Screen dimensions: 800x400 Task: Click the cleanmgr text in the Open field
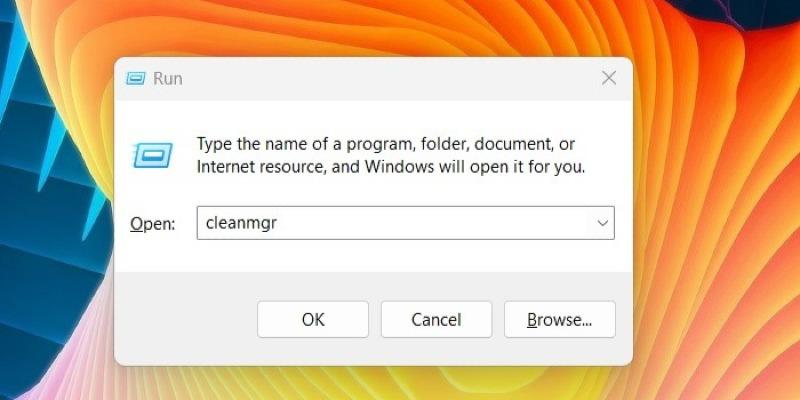[241, 223]
